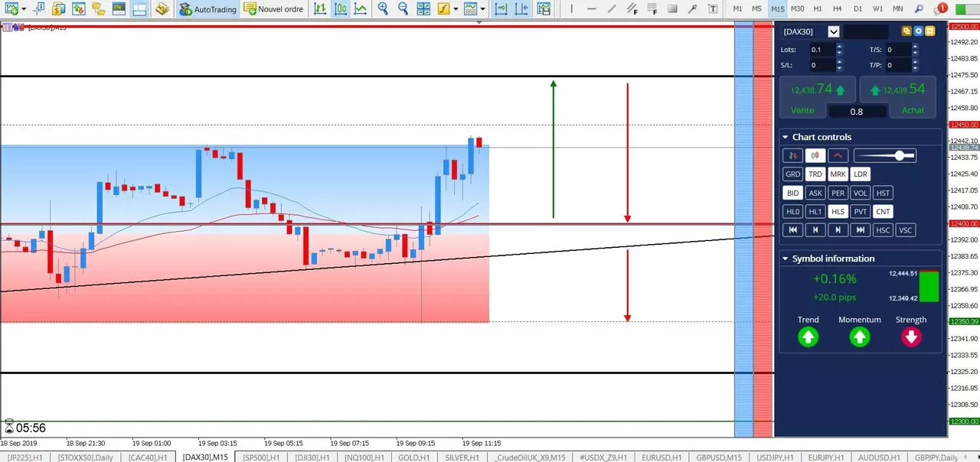Toggle chart shift icon

click(520, 9)
